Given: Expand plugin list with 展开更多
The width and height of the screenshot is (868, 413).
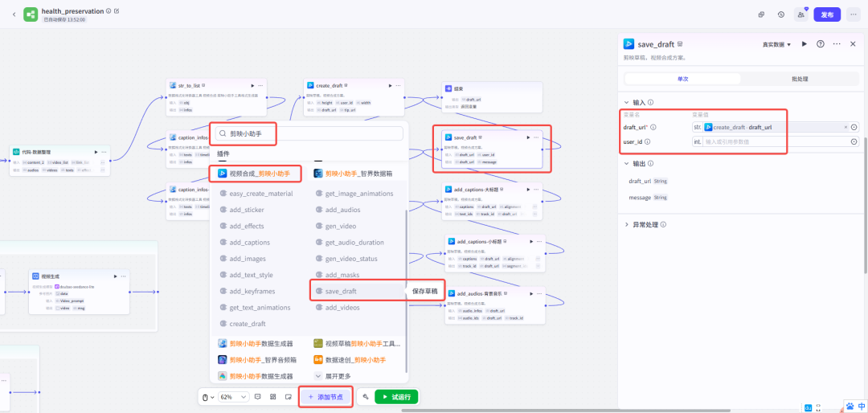Looking at the screenshot, I should [334, 376].
